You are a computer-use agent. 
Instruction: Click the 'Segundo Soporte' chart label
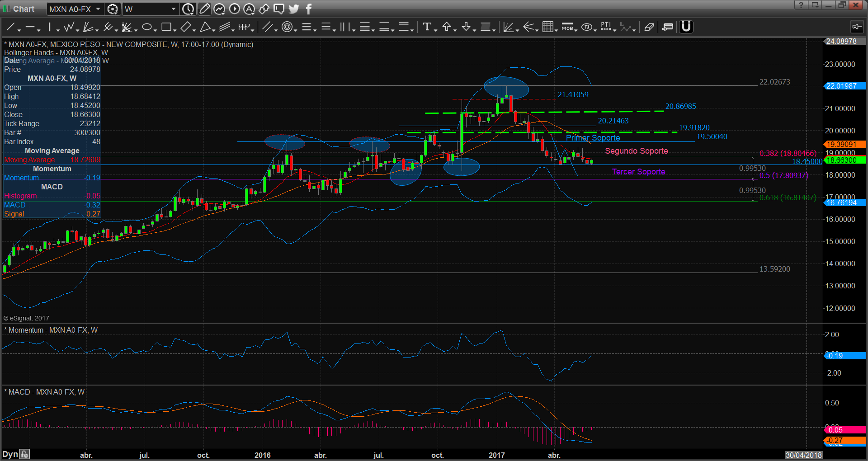point(637,151)
